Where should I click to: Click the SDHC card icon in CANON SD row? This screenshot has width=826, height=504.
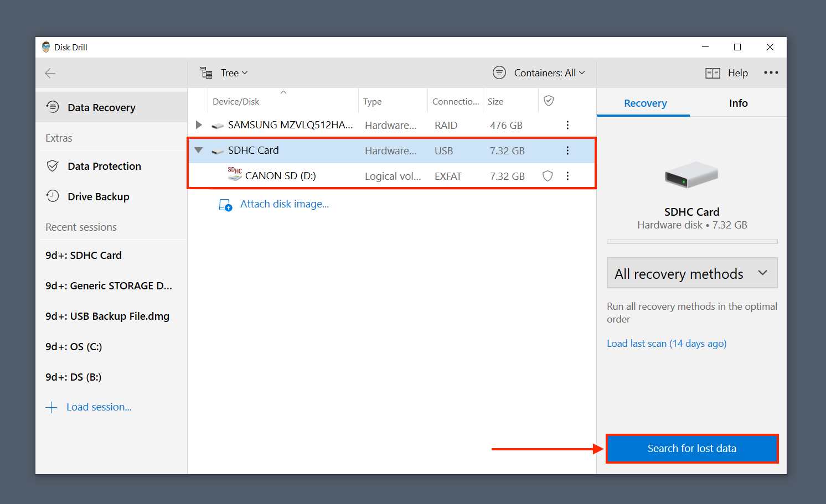(x=235, y=174)
